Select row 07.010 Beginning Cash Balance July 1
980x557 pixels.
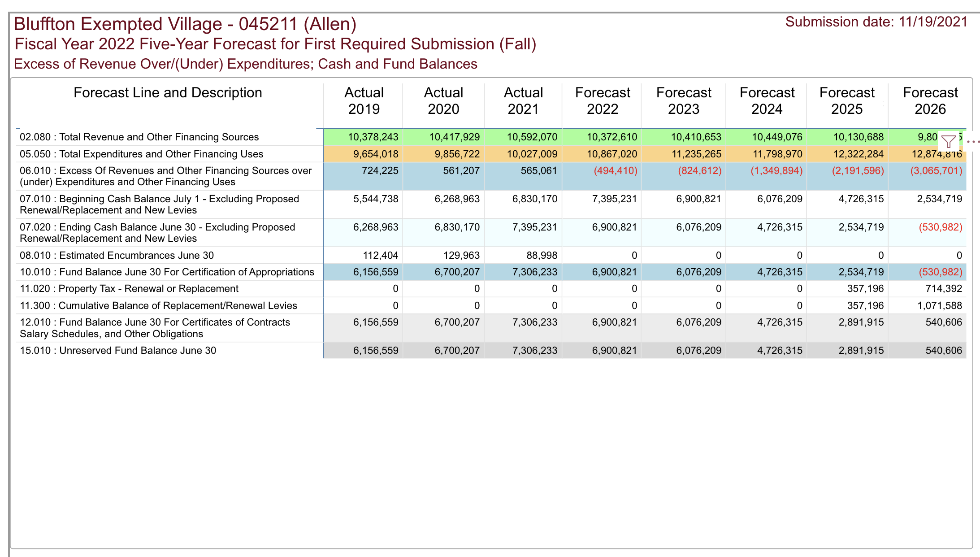click(160, 205)
